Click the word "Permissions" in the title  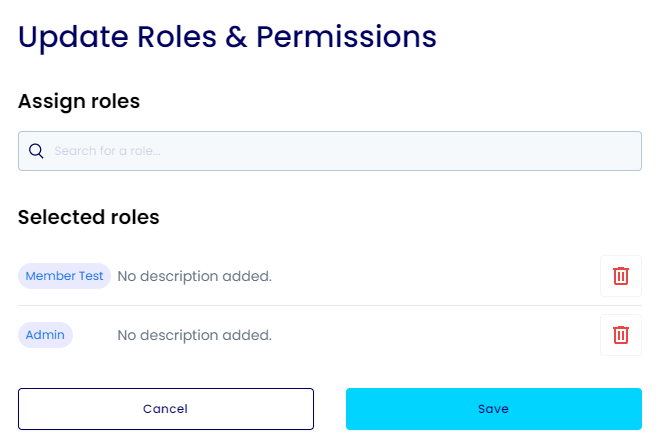point(346,36)
